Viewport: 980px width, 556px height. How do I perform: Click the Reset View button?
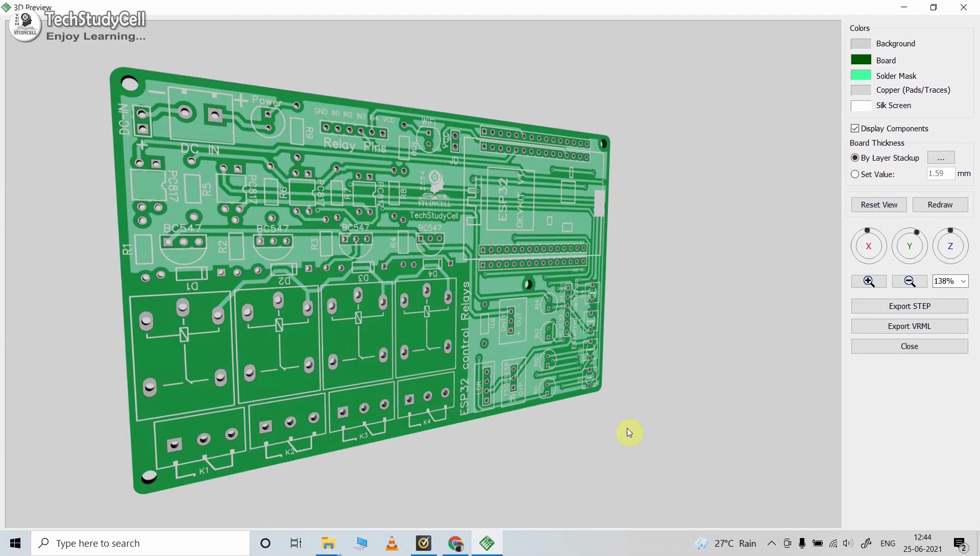pyautogui.click(x=879, y=205)
